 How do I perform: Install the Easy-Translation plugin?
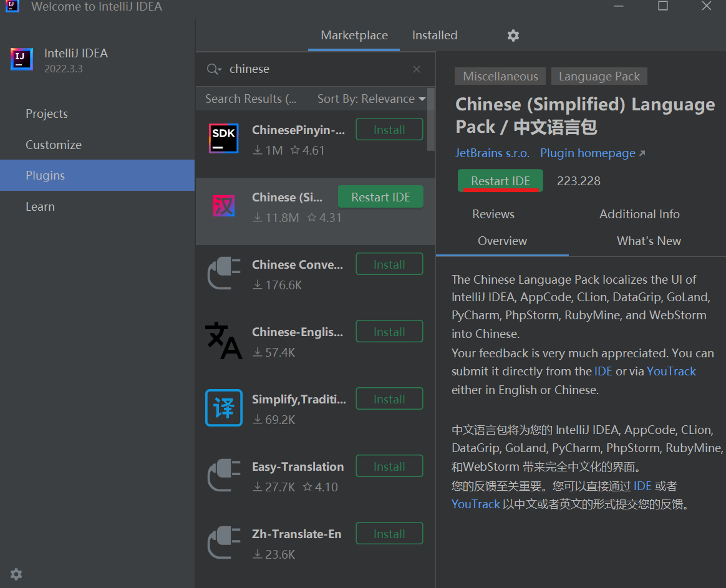[389, 466]
